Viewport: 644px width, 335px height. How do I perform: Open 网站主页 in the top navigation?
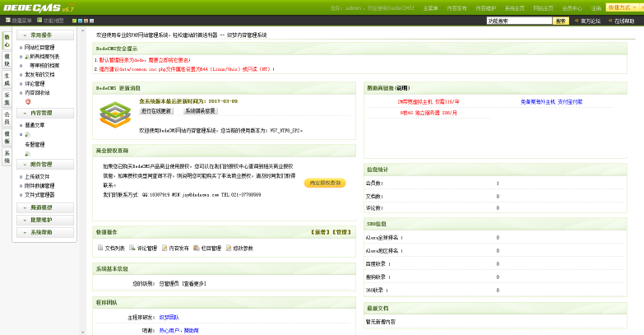pos(544,8)
